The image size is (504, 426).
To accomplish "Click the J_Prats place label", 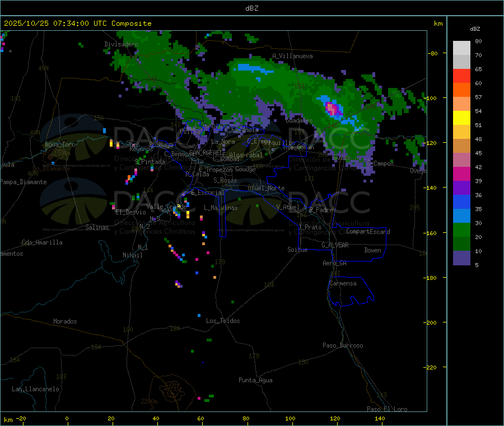I will coord(310,227).
